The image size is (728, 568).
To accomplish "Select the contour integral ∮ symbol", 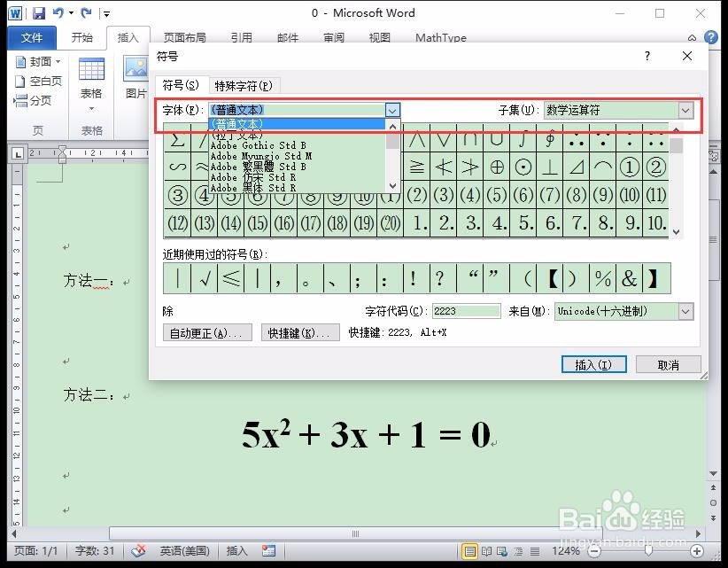I will [x=550, y=138].
